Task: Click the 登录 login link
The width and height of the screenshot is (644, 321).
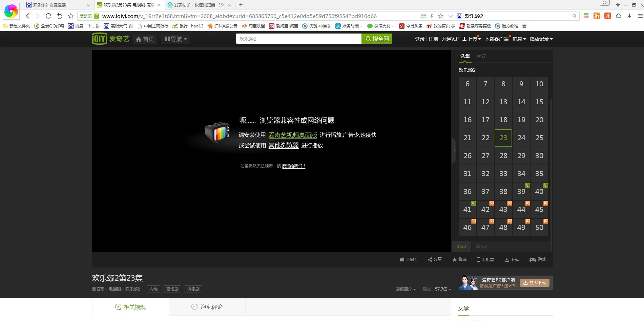Action: [x=420, y=39]
